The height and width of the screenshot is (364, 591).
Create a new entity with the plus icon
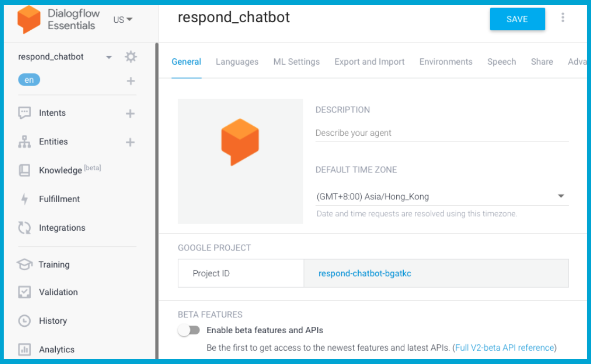[x=130, y=142]
